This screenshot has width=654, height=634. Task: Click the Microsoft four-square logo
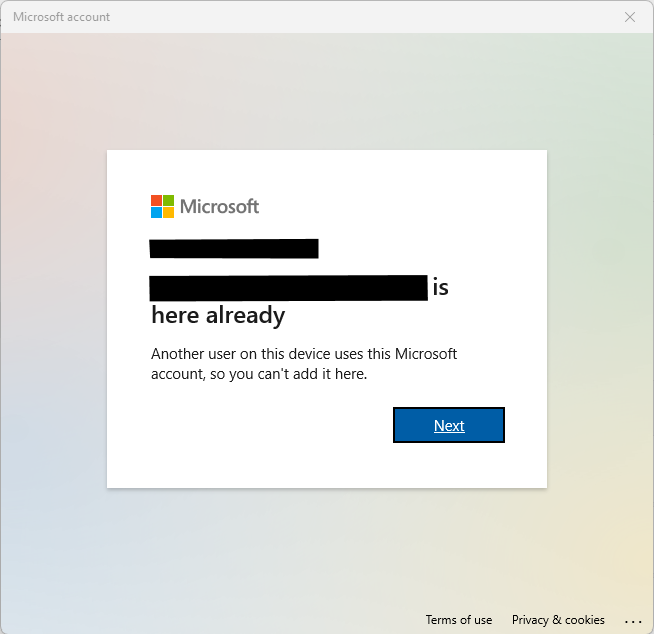click(162, 206)
